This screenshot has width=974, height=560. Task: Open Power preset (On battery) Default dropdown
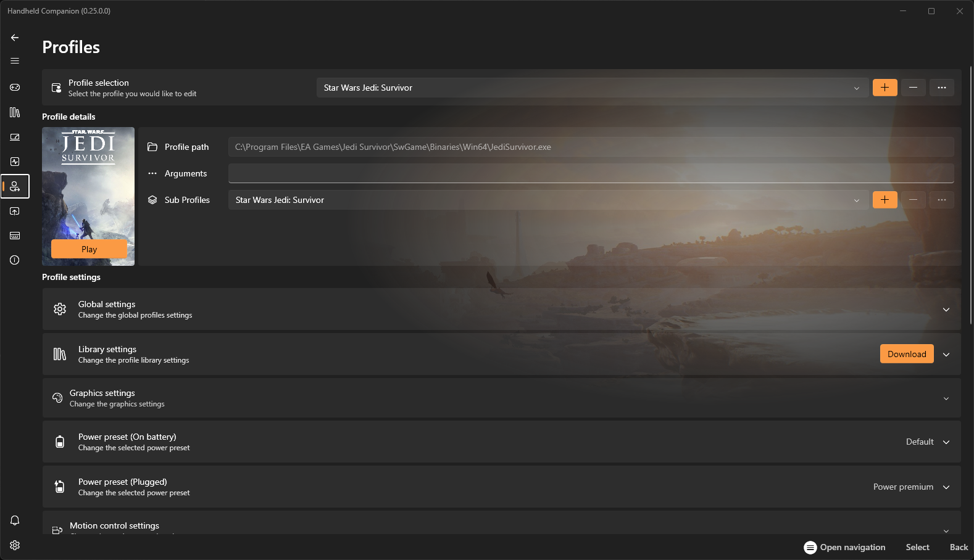(927, 442)
